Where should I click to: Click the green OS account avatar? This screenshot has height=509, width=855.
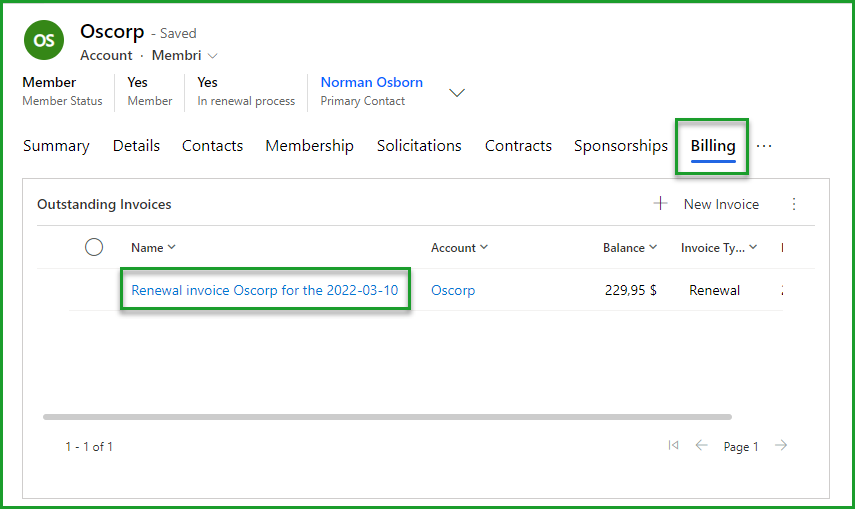[x=43, y=39]
